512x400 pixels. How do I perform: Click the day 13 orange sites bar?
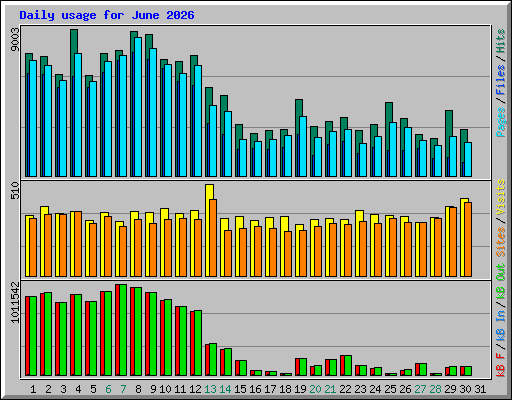tap(213, 238)
